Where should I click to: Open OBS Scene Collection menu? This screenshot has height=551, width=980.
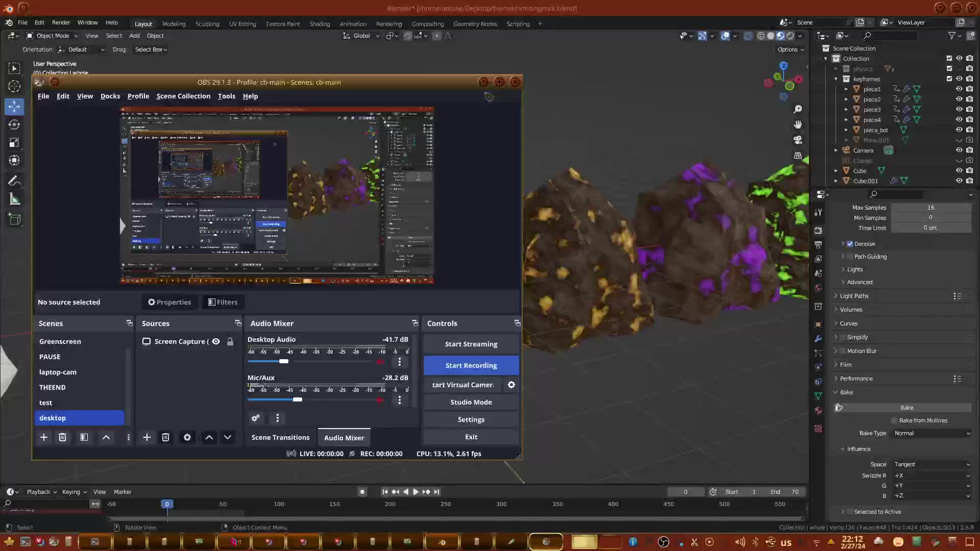(183, 96)
